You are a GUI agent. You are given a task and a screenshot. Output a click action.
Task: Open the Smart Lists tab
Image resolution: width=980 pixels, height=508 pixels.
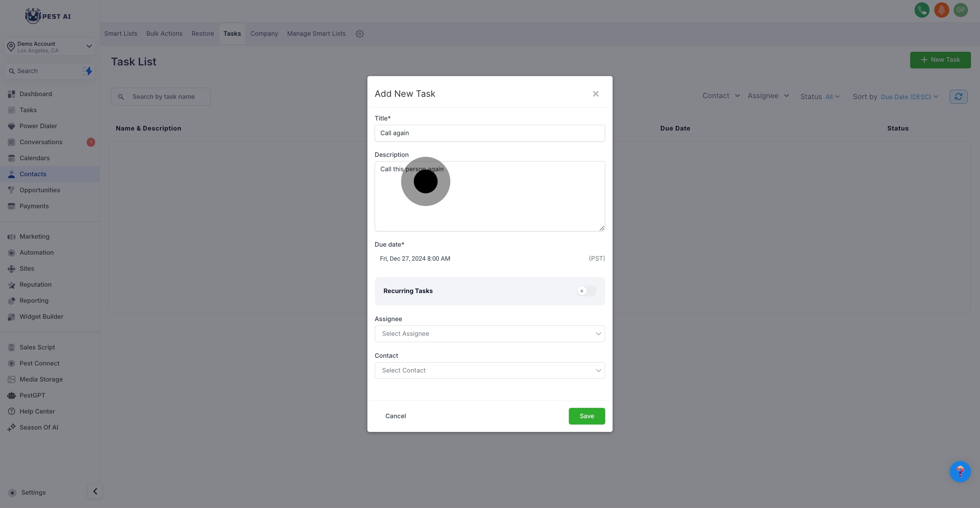point(121,34)
